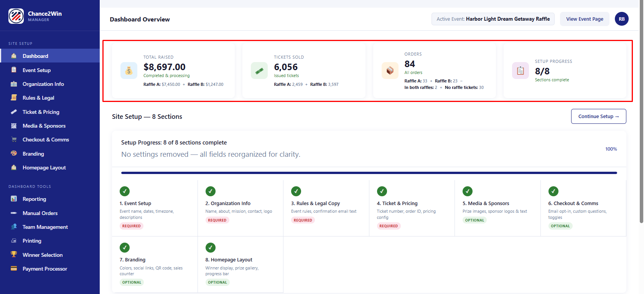Click the $8,697.00 total raised value
644x294 pixels.
[x=165, y=67]
